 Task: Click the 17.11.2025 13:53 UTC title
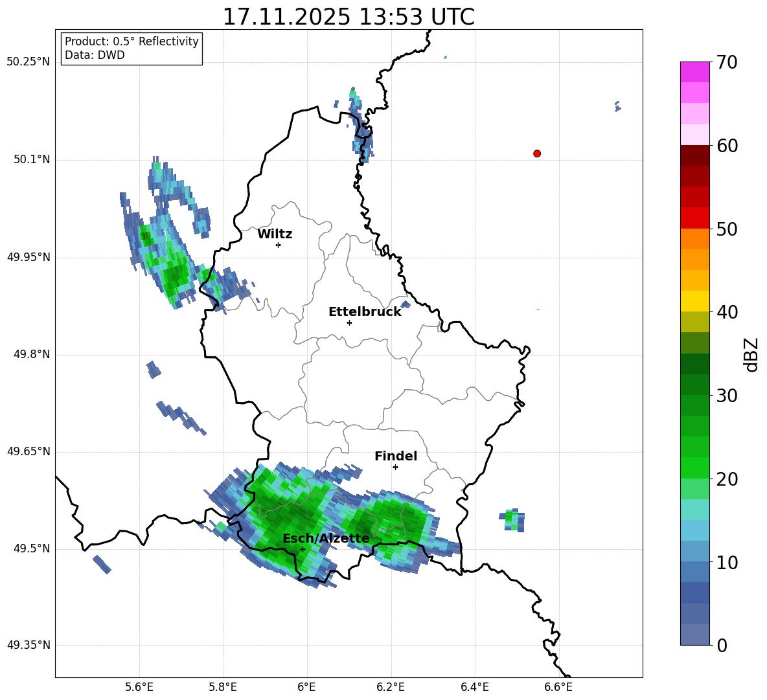pos(349,17)
